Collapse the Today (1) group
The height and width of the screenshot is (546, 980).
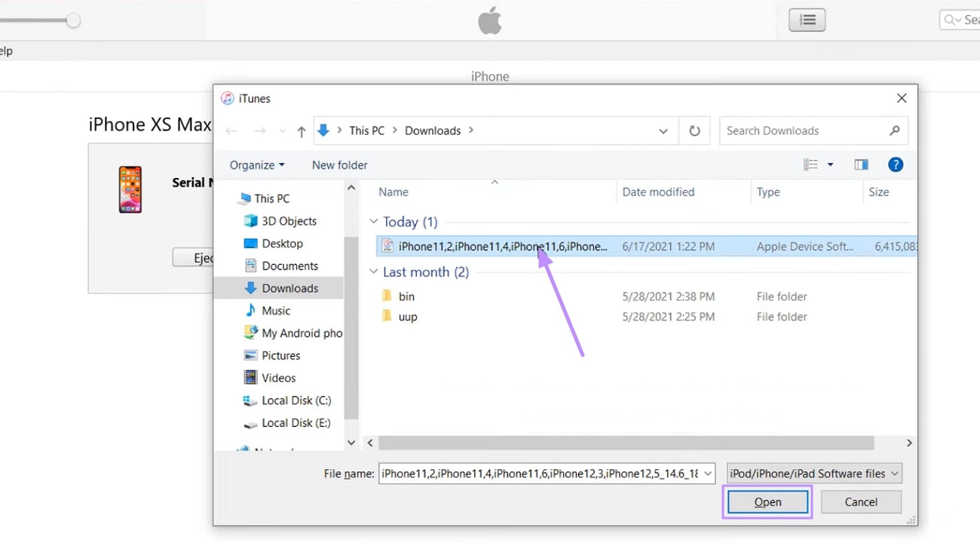tap(373, 222)
